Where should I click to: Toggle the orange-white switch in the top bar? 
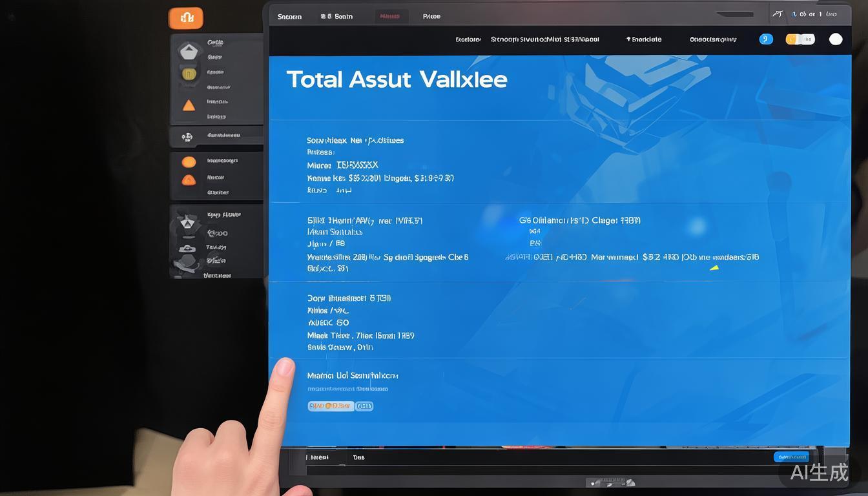click(x=800, y=39)
